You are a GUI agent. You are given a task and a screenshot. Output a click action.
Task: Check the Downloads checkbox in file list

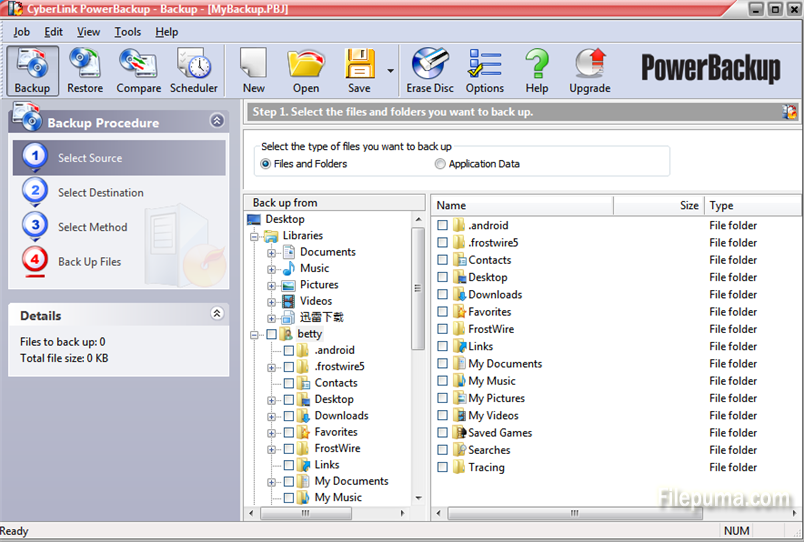[x=443, y=295]
